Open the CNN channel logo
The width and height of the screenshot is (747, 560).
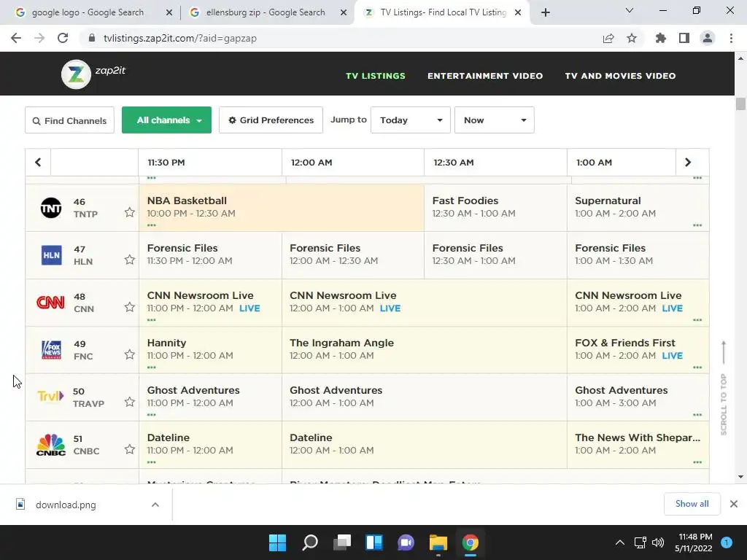(x=50, y=303)
